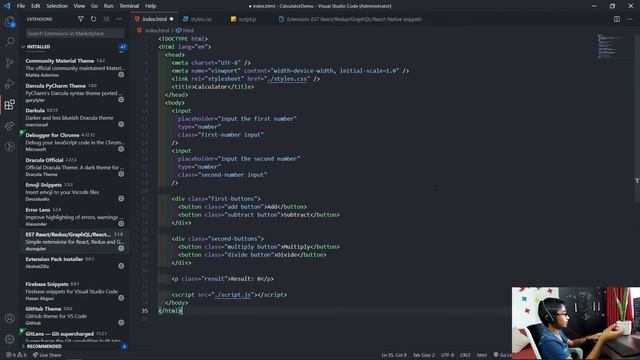Select GitLens — Git supercharged entry

pos(73,336)
